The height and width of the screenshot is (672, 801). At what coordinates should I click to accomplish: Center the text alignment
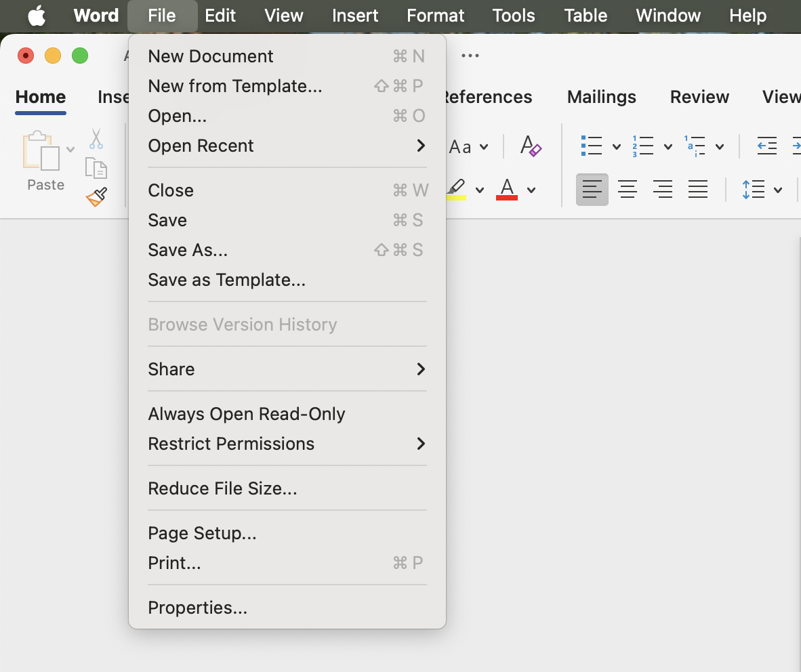click(x=628, y=190)
